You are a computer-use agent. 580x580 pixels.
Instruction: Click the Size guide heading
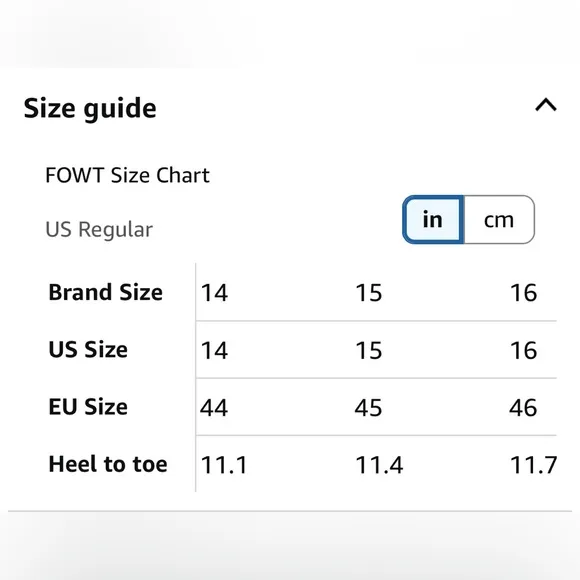[90, 108]
